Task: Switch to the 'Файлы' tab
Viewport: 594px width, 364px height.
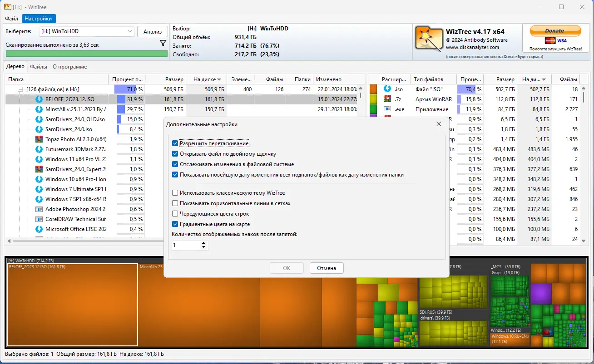Action: click(39, 67)
